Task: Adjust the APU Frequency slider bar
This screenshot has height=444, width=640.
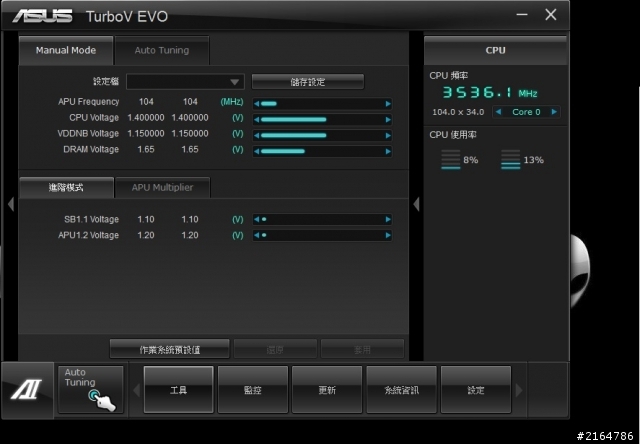Action: [x=322, y=104]
